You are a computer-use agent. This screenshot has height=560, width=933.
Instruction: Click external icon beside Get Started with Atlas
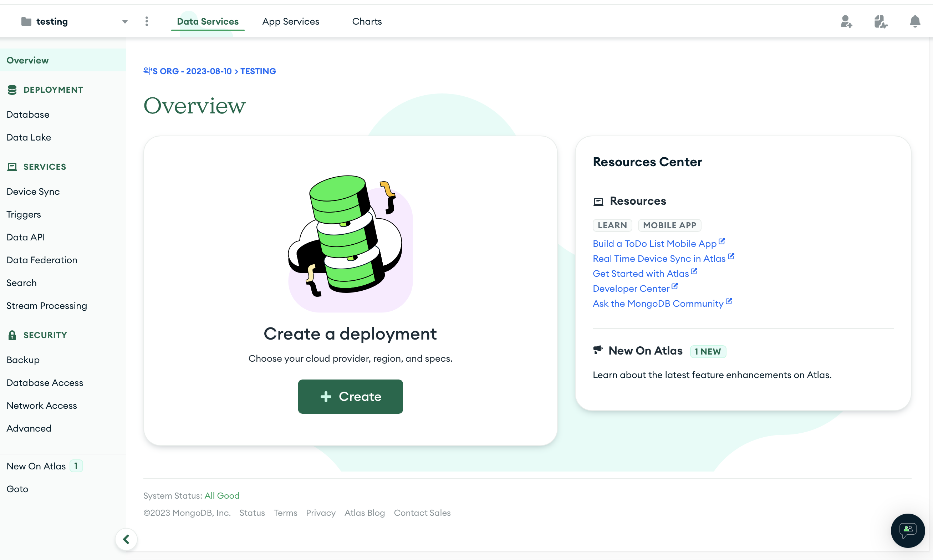(x=694, y=271)
